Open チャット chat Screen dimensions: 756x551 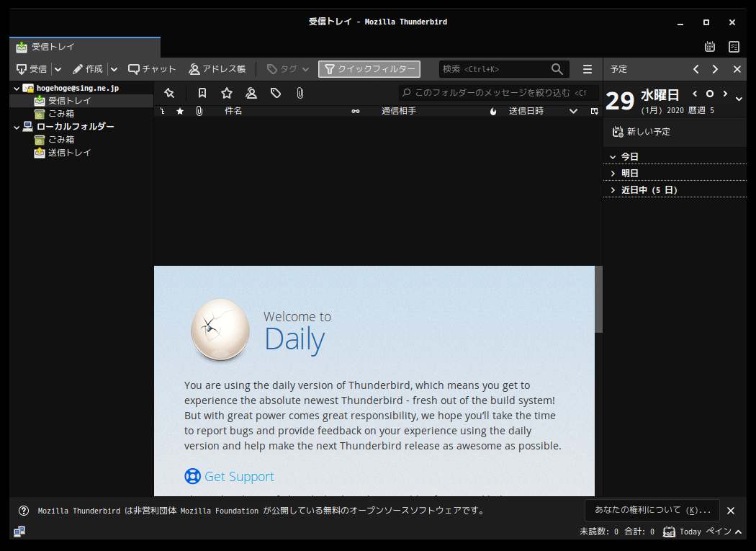coord(152,69)
